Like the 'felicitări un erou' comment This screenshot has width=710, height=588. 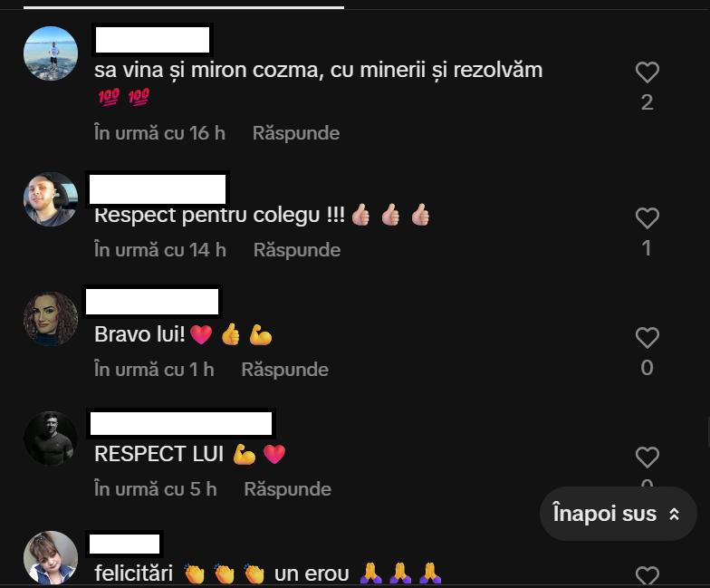pyautogui.click(x=647, y=575)
